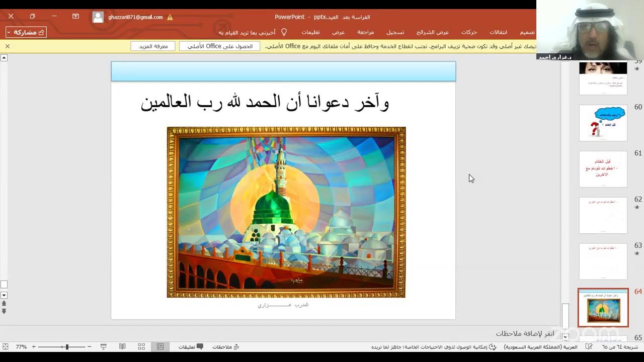Open the حركات animations tab
This screenshot has height=362, width=644.
[x=469, y=32]
